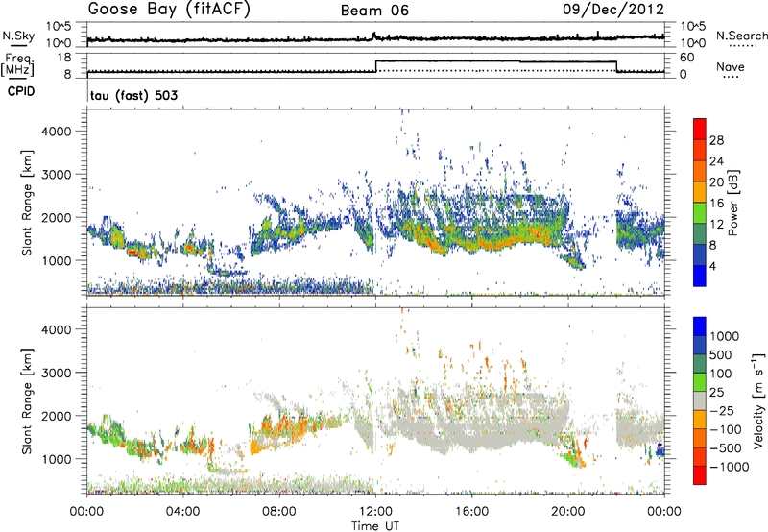Viewport: 768px width, 532px height.
Task: Click the '-500' velocity scale value
Action: [x=726, y=447]
